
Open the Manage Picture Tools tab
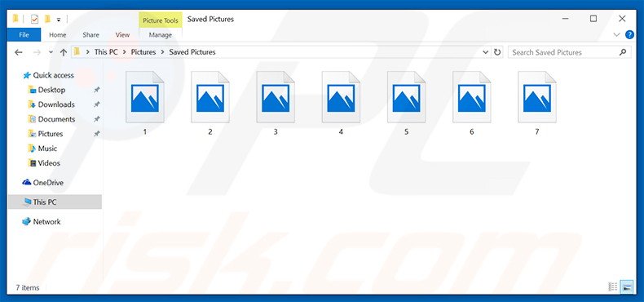(160, 35)
